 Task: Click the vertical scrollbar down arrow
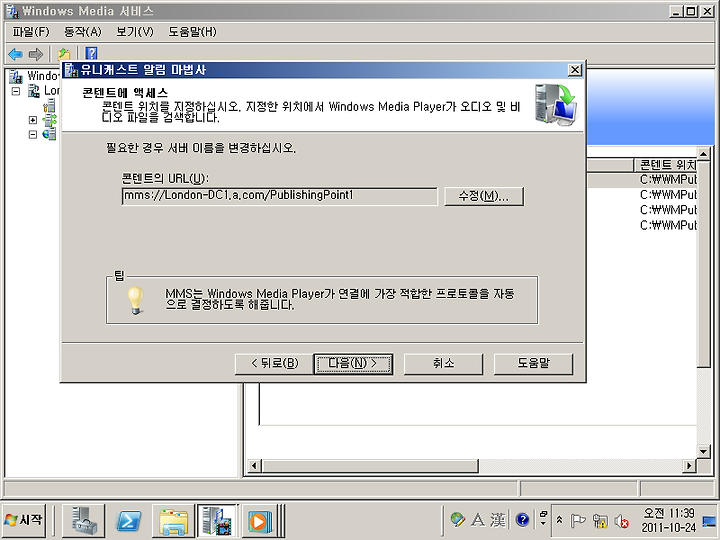pyautogui.click(x=703, y=451)
